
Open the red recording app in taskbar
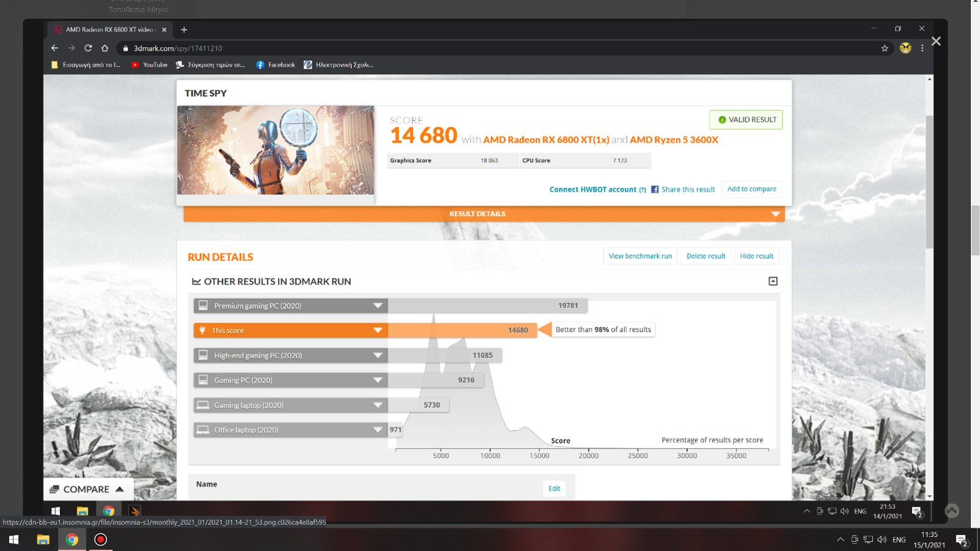pos(100,539)
